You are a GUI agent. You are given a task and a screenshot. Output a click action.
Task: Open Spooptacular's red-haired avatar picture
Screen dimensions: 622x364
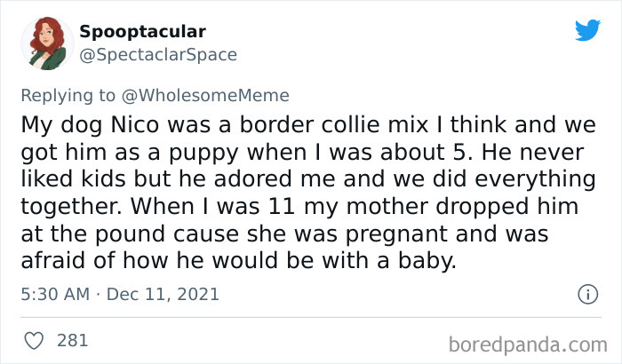47,44
